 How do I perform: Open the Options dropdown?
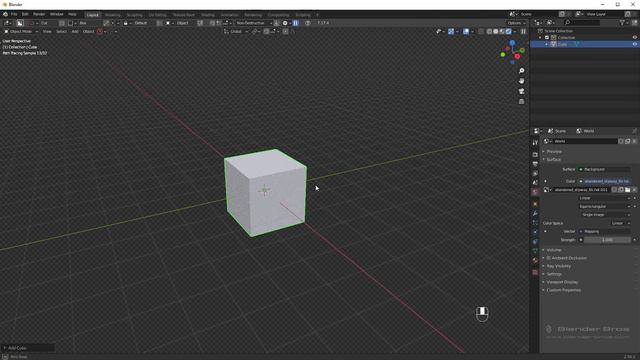tap(516, 23)
